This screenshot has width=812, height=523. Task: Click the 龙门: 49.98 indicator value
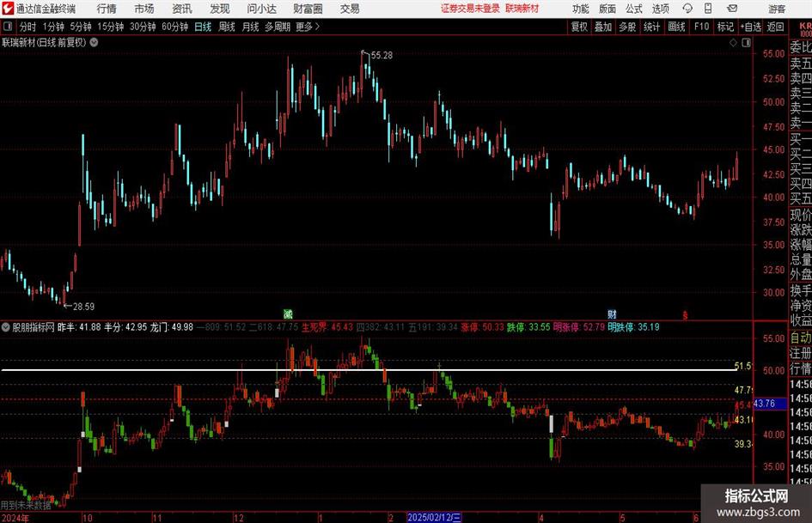click(171, 327)
